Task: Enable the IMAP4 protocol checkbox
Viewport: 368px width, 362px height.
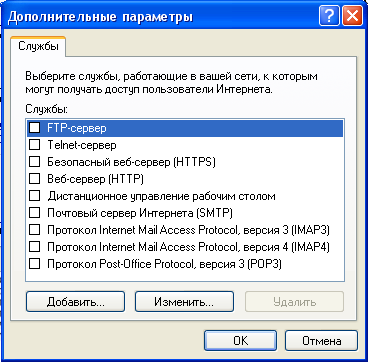Action: [x=34, y=247]
